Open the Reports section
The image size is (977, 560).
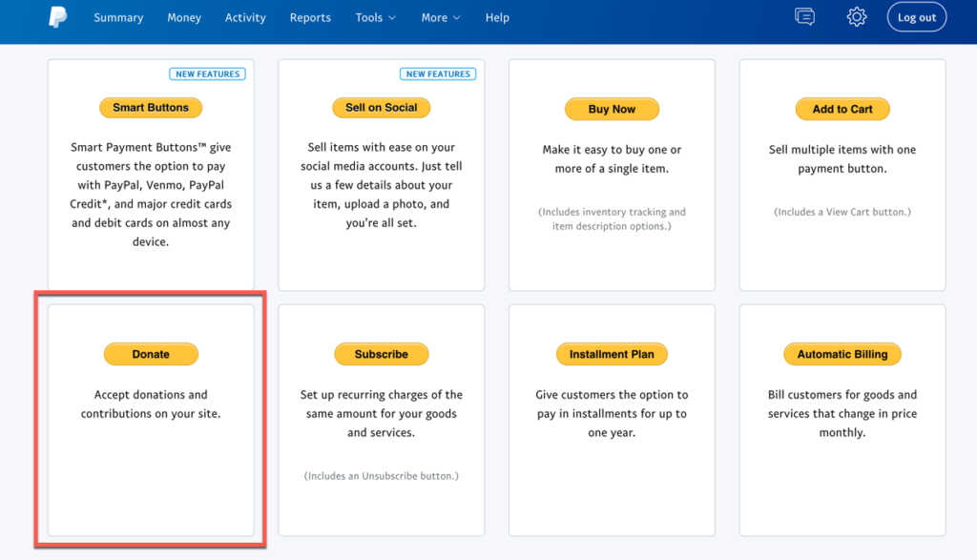(310, 17)
